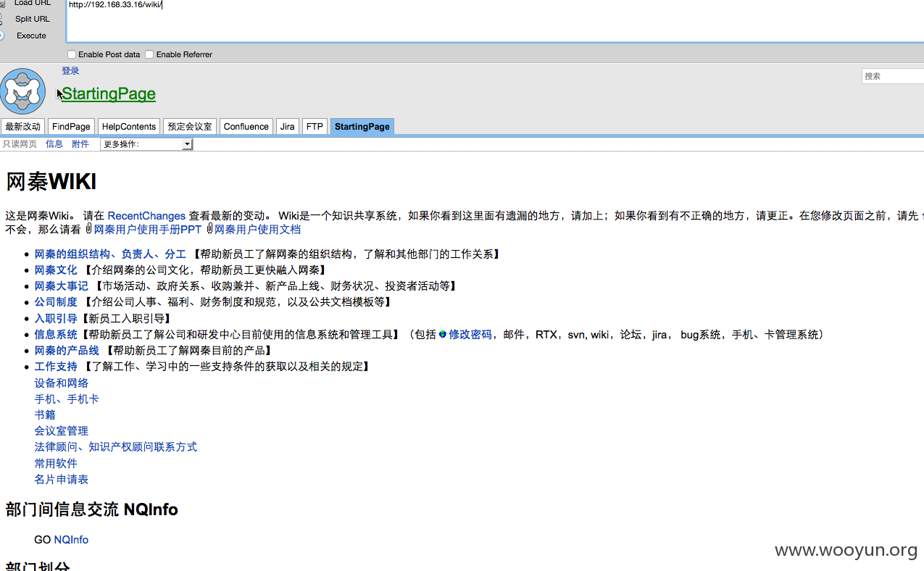
Task: Click the Execute button
Action: click(x=31, y=36)
